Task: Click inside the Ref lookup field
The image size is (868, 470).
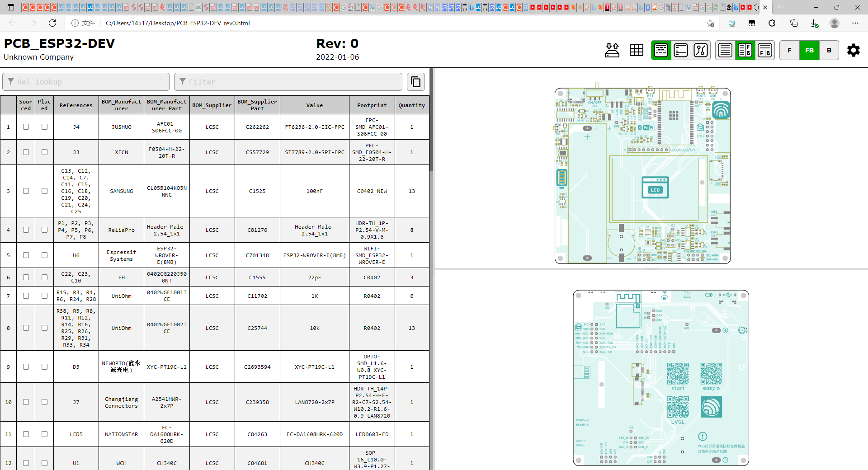Action: pos(86,82)
